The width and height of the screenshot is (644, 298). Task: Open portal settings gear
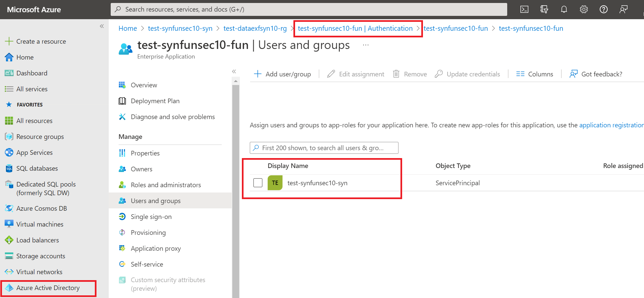[x=584, y=9]
